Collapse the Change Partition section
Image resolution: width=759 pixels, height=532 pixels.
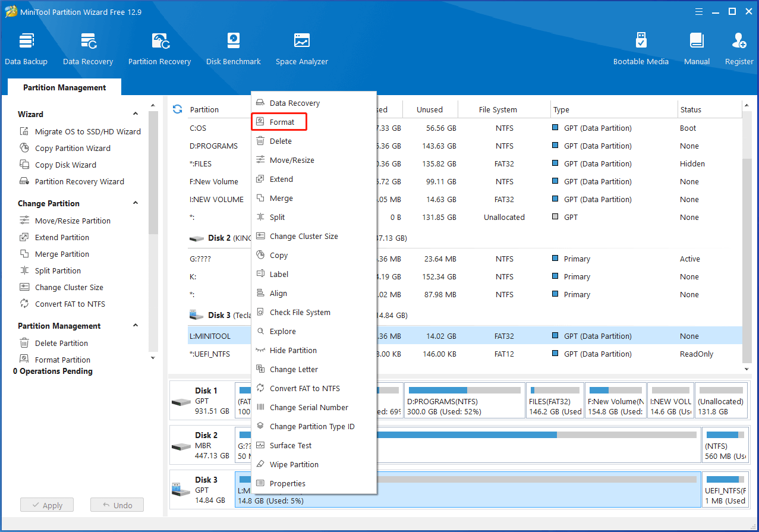136,203
